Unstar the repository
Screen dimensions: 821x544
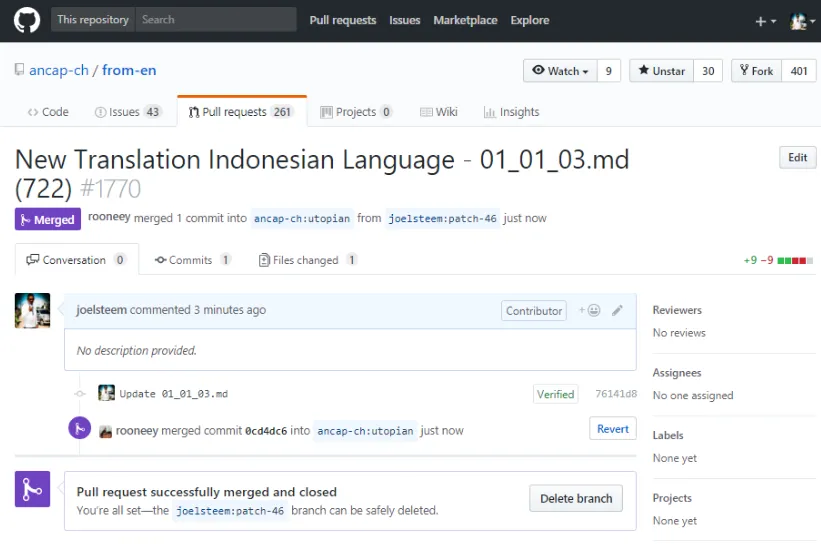pyautogui.click(x=661, y=71)
